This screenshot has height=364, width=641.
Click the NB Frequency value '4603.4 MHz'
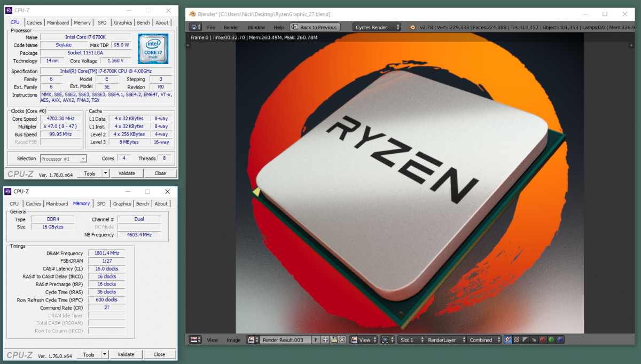(x=139, y=235)
